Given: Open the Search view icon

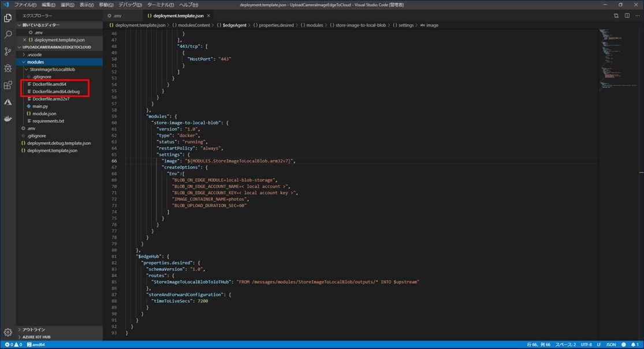Looking at the screenshot, I should tap(8, 34).
